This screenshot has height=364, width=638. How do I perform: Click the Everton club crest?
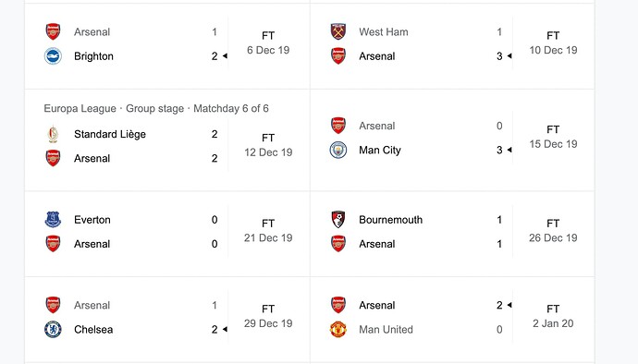pyautogui.click(x=53, y=220)
